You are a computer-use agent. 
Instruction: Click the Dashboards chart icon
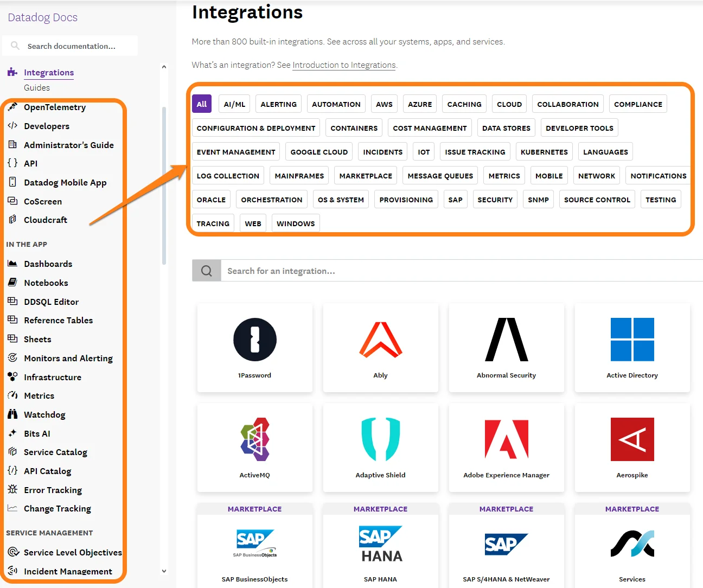pos(12,263)
